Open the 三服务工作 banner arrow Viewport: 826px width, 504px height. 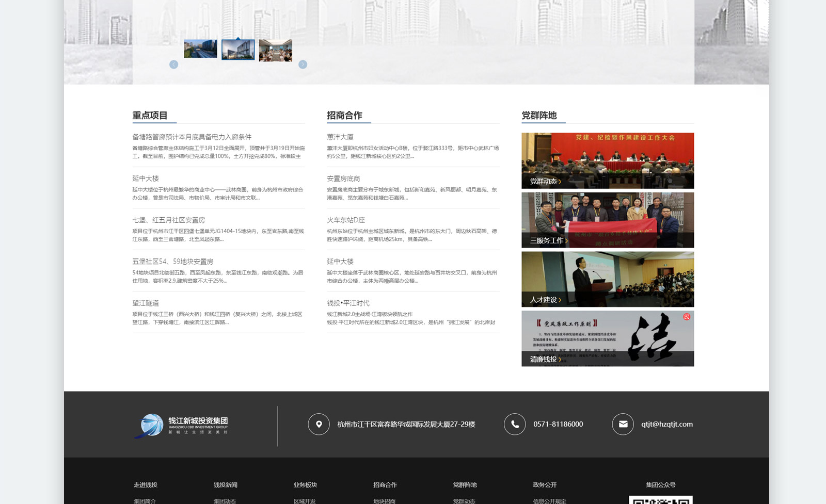(566, 241)
